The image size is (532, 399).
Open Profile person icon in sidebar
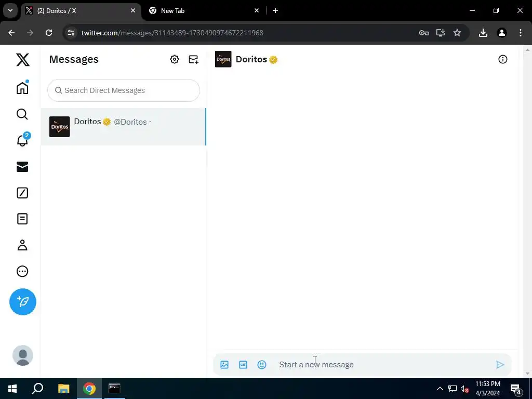pos(22,245)
